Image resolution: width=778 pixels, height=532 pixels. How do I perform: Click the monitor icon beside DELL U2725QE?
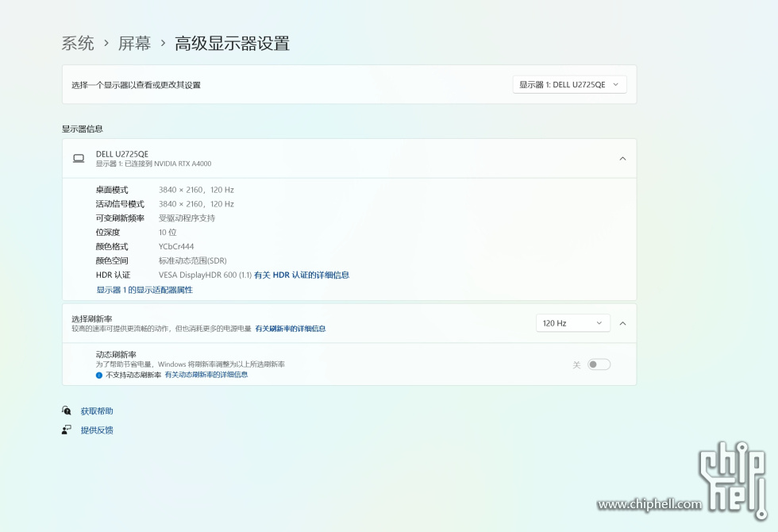point(79,158)
